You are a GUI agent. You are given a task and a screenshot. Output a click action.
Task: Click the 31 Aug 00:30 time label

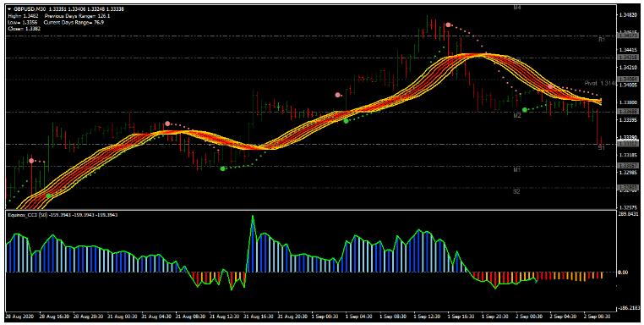click(123, 317)
